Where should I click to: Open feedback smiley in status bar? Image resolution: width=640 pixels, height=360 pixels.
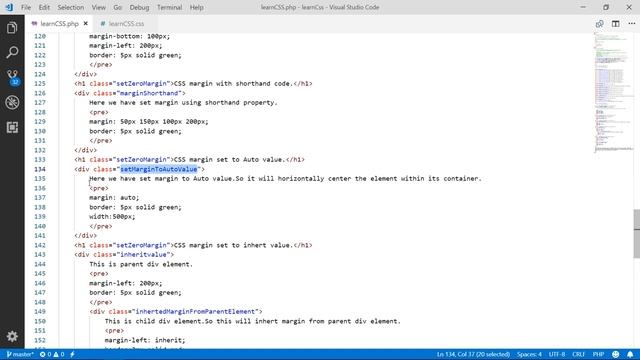pos(616,354)
